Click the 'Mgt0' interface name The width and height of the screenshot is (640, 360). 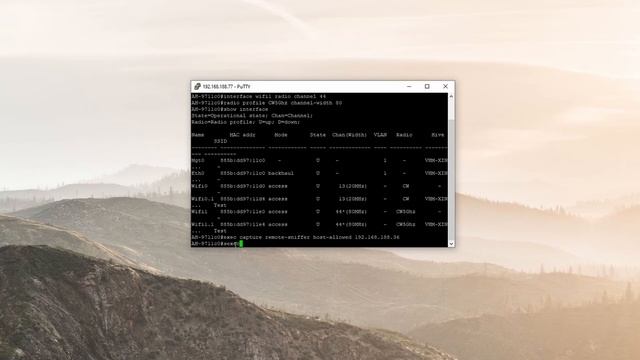198,160
